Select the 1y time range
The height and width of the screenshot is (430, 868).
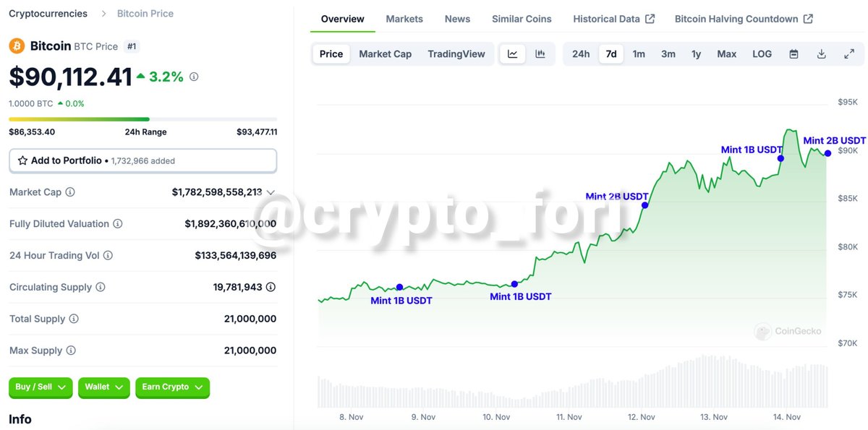pyautogui.click(x=696, y=54)
